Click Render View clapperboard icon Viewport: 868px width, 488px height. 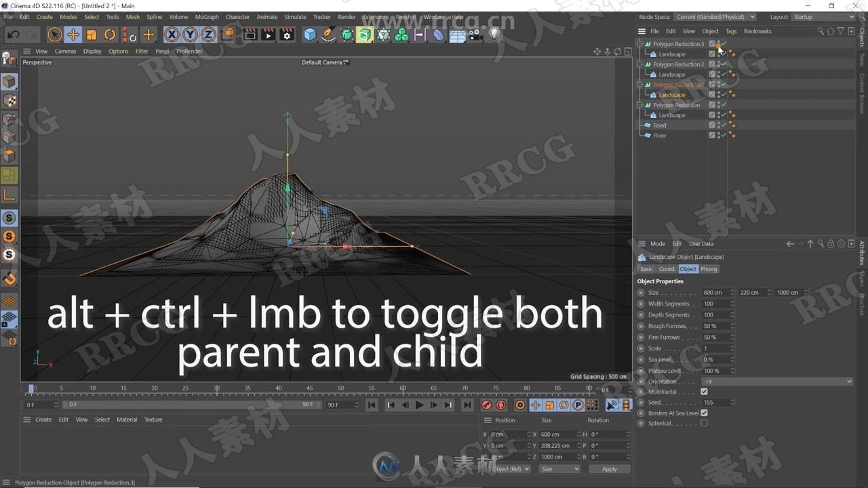coord(250,35)
